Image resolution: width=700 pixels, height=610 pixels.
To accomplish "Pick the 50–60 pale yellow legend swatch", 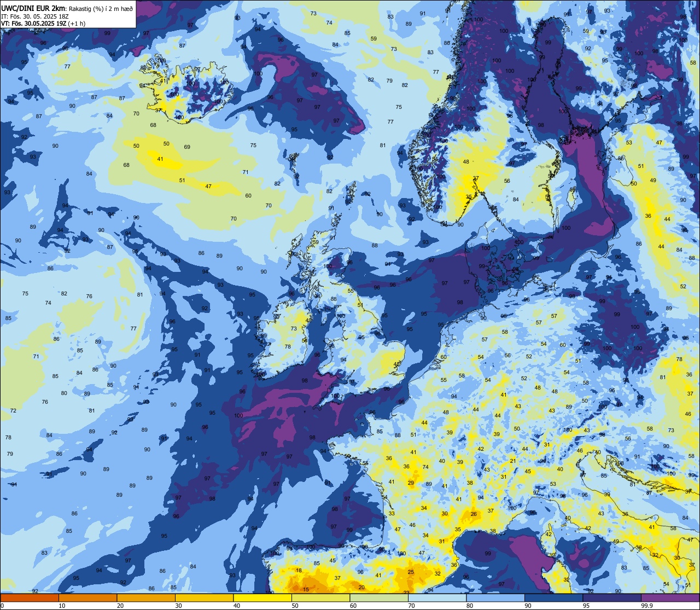I will click(320, 597).
